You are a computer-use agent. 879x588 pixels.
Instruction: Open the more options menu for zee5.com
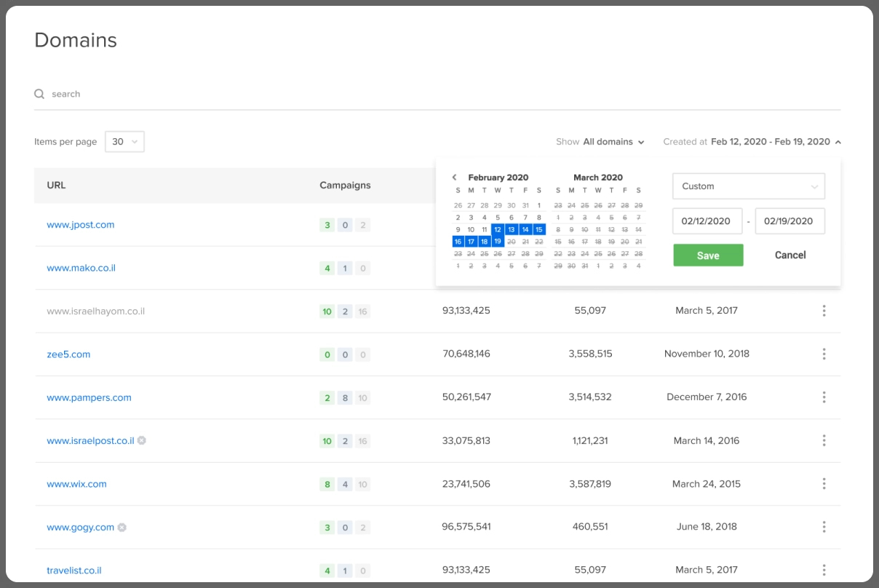click(x=824, y=354)
